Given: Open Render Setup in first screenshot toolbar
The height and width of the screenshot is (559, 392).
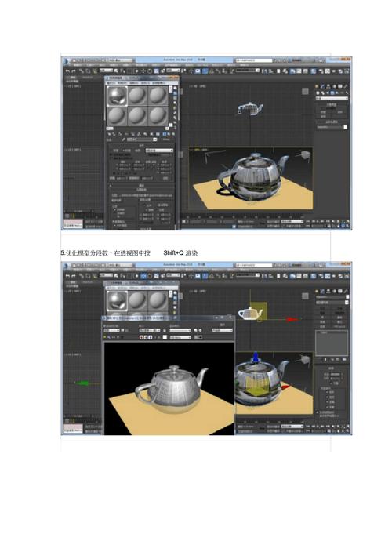Looking at the screenshot, I should point(321,71).
